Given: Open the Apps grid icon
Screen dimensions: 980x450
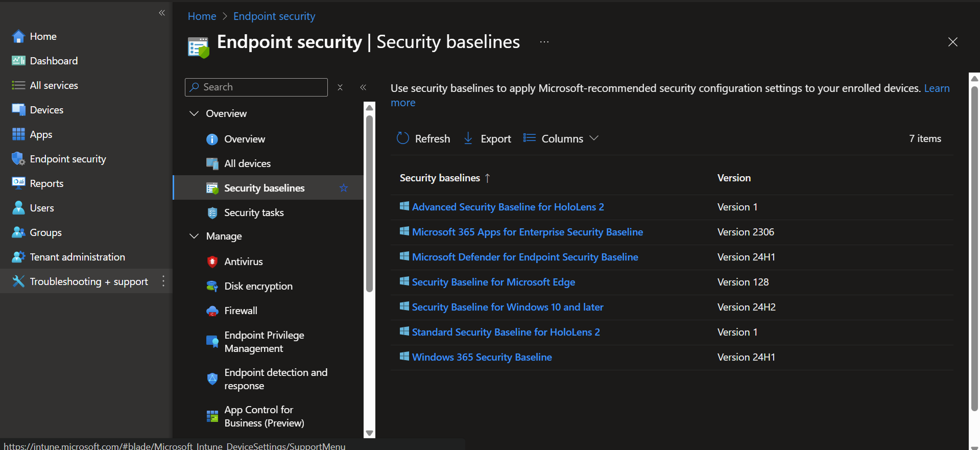Looking at the screenshot, I should click(18, 134).
